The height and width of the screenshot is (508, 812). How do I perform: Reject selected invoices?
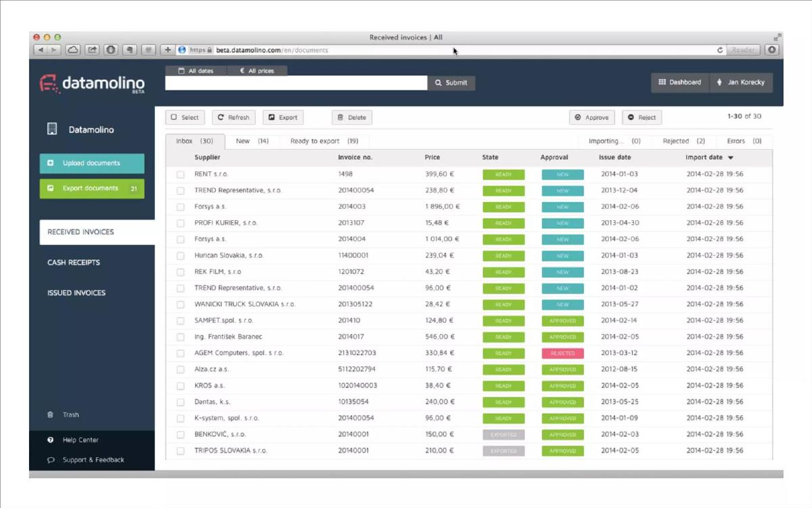[x=641, y=117]
